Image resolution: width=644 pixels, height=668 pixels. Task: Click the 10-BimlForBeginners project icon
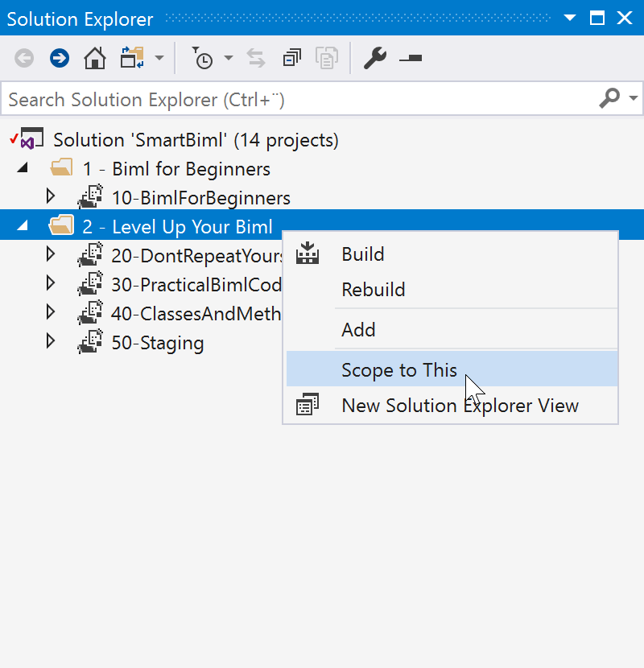[90, 198]
